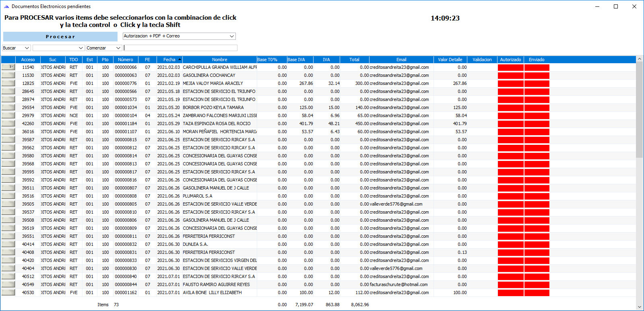Open the Autorizacion + PDF + Correo dropdown
644x311 pixels.
coord(231,36)
